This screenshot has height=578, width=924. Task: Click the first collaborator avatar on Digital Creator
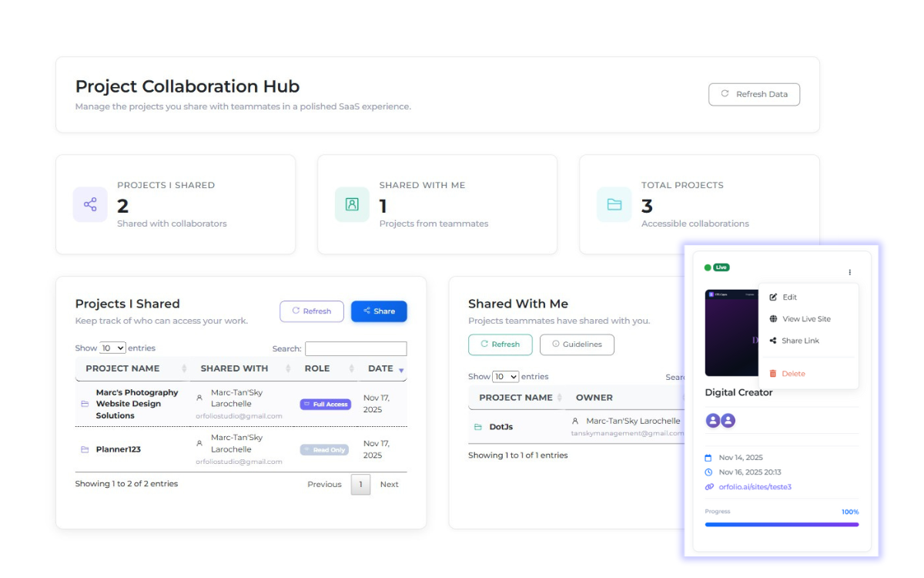[713, 421]
